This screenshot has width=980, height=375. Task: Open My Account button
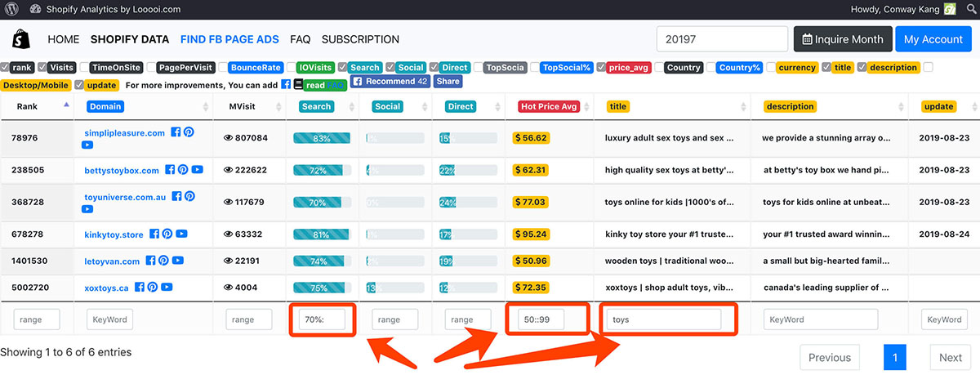coord(933,39)
